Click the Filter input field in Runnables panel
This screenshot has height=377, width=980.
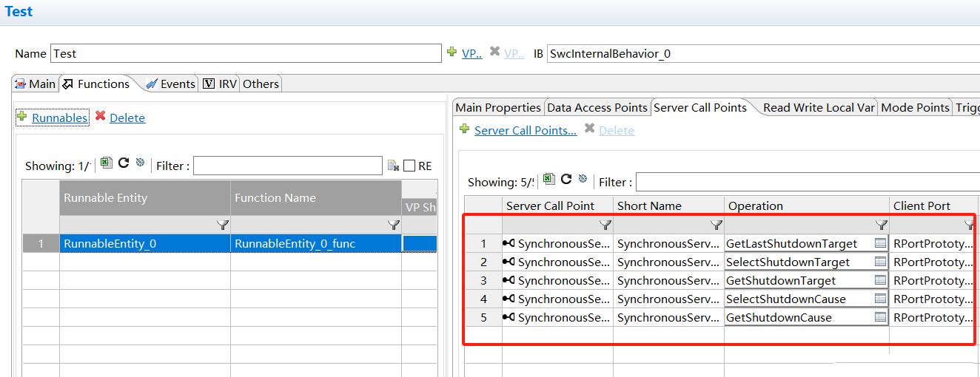pos(287,166)
